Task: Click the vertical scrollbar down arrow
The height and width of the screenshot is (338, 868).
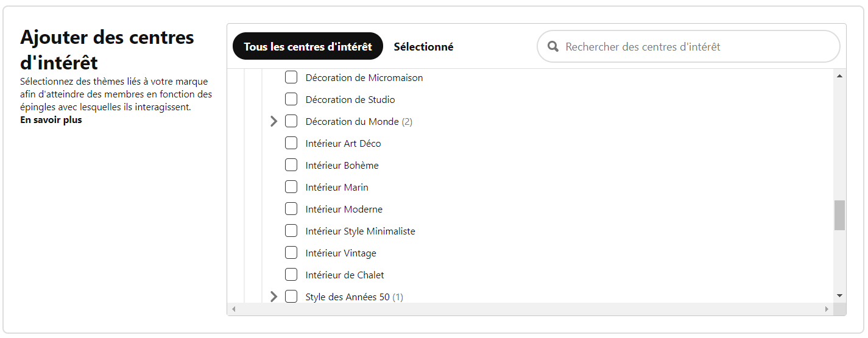Action: [x=839, y=296]
